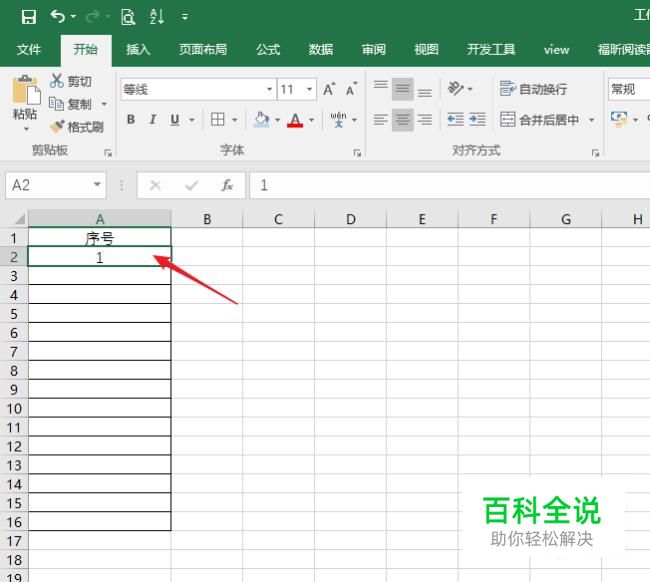Select middle vertical alignment
Viewport: 650px width, 582px height.
[403, 89]
